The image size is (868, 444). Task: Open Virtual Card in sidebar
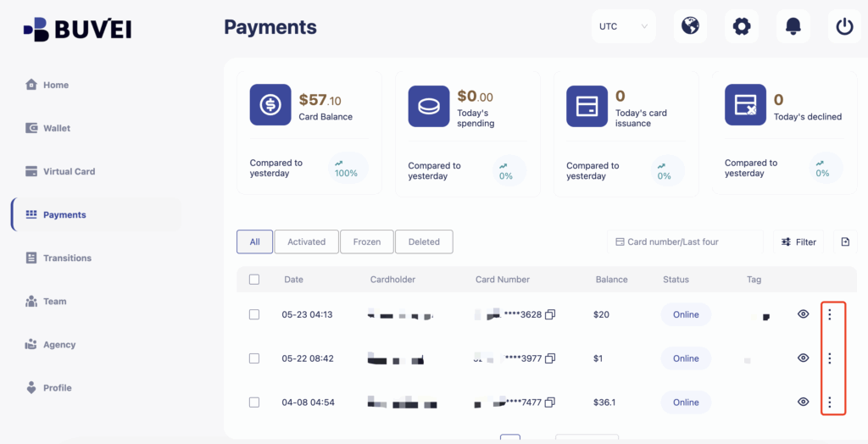tap(69, 171)
